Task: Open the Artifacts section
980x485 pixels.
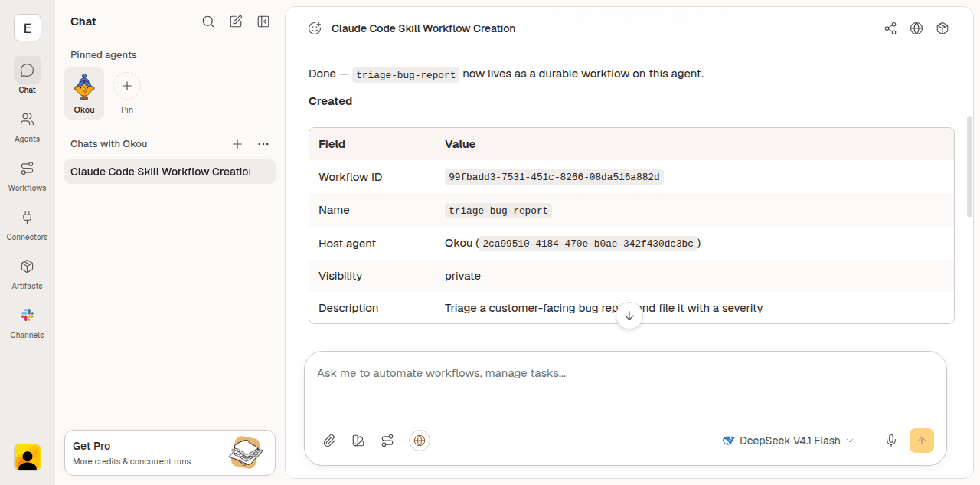Action: point(28,274)
